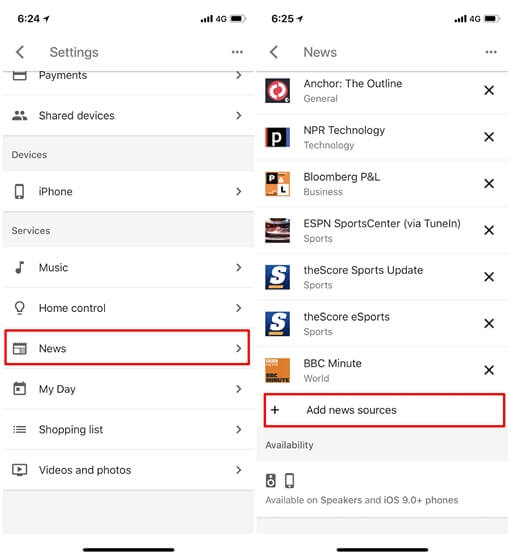This screenshot has height=560, width=511.
Task: Expand Payments via its chevron
Action: (x=239, y=75)
